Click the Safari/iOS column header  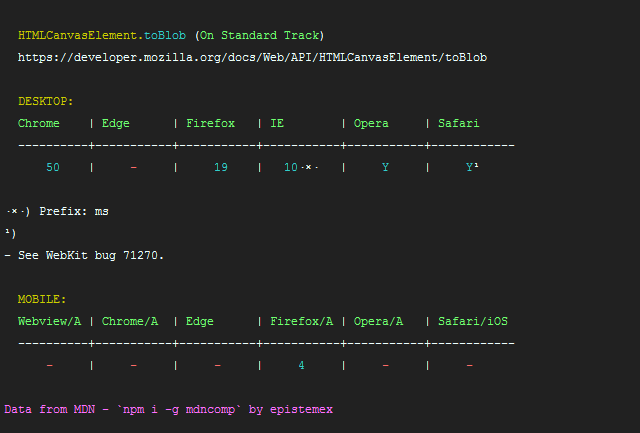(x=473, y=321)
